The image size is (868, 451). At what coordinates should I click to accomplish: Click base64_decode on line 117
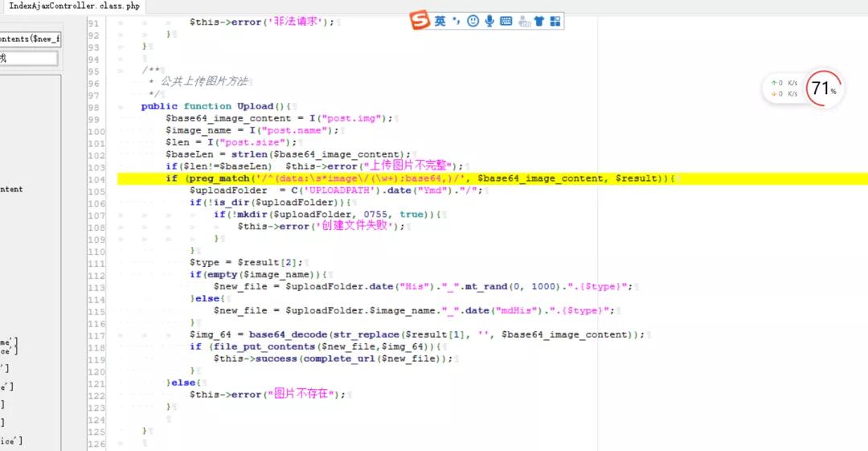pos(288,334)
